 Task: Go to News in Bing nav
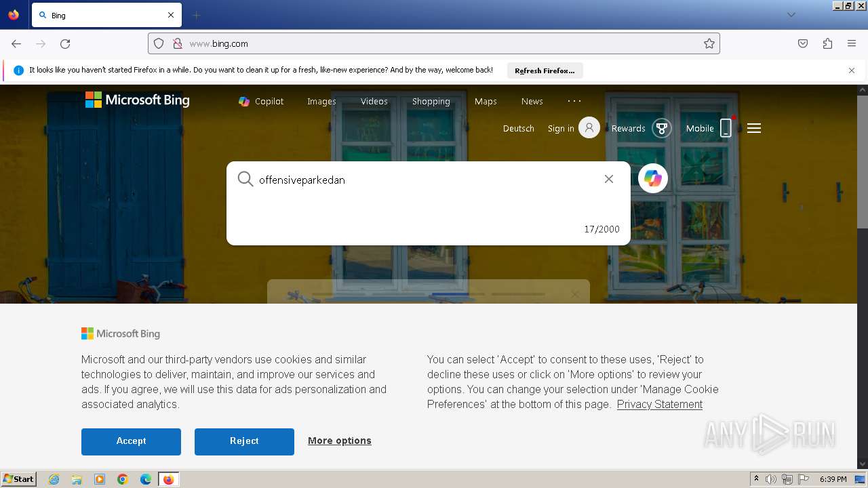532,101
